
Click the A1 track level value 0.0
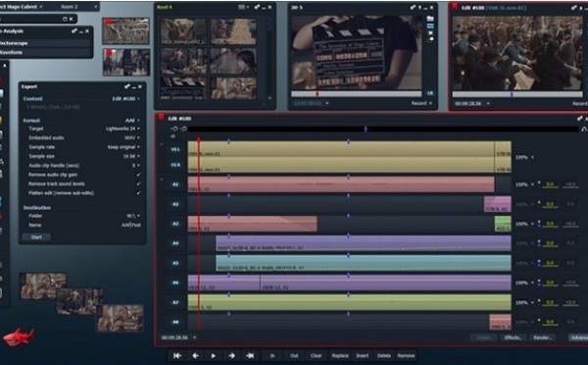tap(550, 184)
